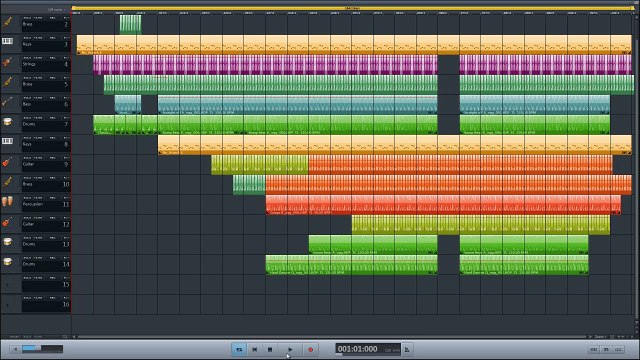Image resolution: width=640 pixels, height=360 pixels.
Task: Select the red Percussion clip on track 11
Action: 443,204
